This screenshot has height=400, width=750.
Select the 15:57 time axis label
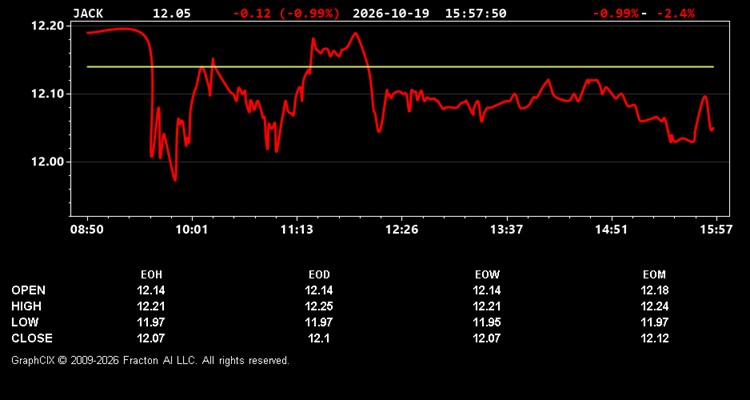click(x=716, y=230)
